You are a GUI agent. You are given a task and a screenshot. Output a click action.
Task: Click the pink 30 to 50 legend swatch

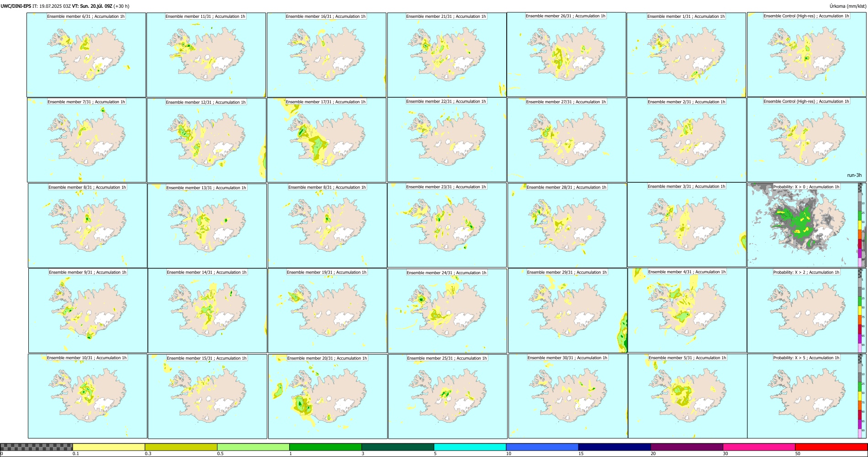[x=759, y=447]
